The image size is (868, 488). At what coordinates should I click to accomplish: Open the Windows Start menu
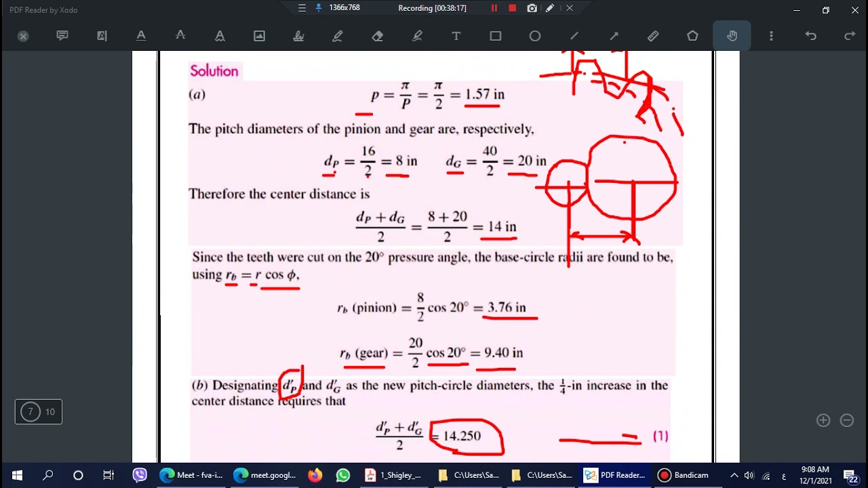click(16, 475)
